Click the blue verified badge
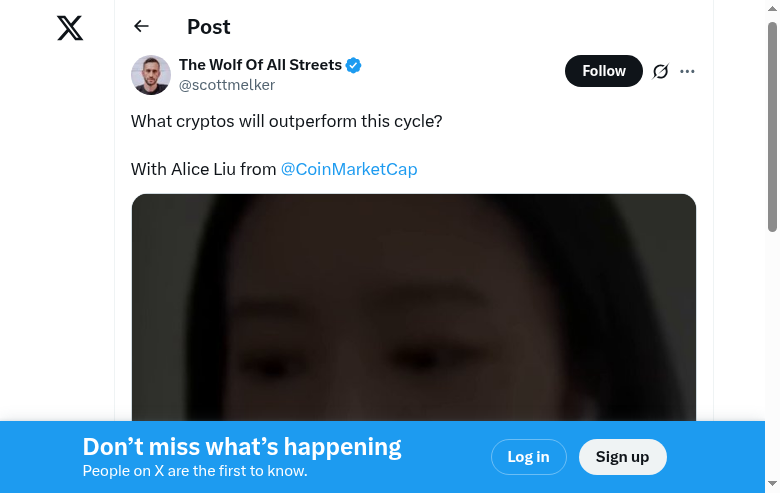 tap(354, 66)
